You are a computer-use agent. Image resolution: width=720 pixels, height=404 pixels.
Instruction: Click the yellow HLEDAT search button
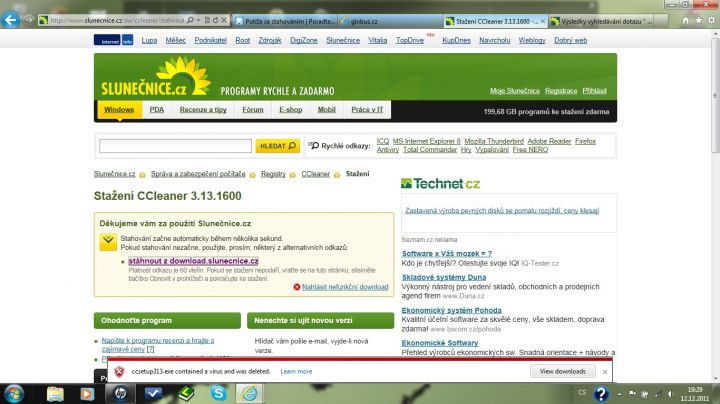(277, 146)
